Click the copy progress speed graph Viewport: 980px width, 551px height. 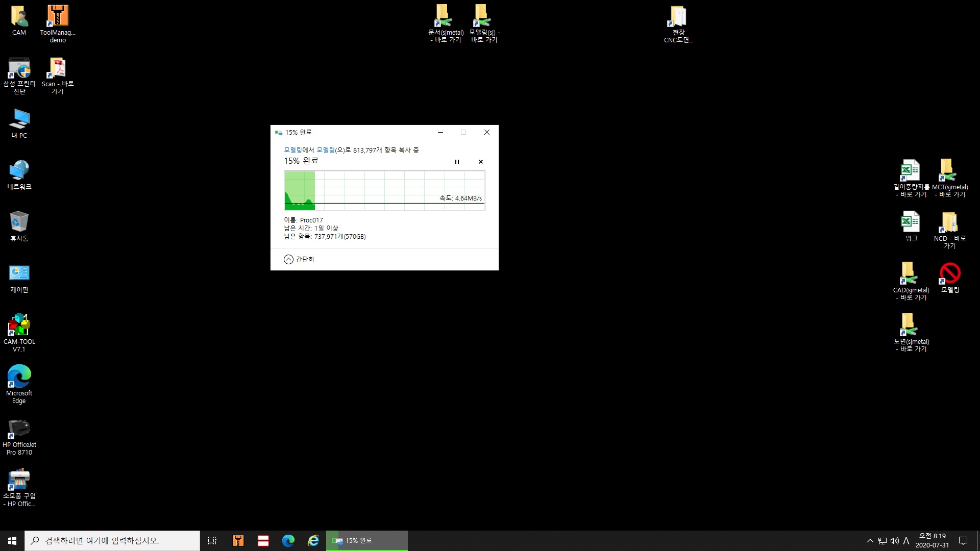[x=384, y=191]
